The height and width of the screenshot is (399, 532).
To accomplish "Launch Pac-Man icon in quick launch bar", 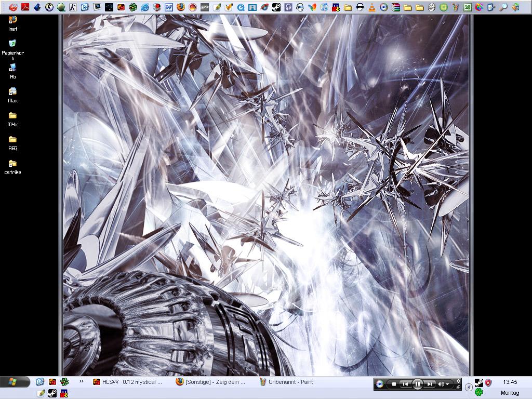I will click(x=64, y=393).
